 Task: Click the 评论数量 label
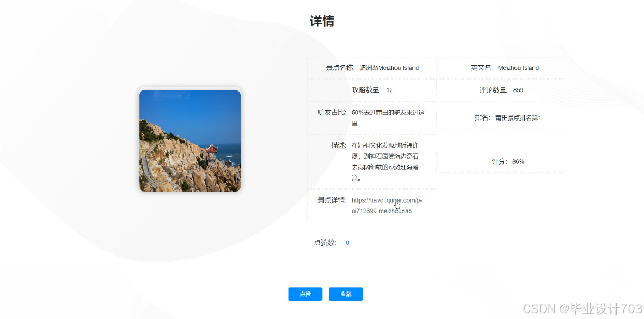coord(494,90)
